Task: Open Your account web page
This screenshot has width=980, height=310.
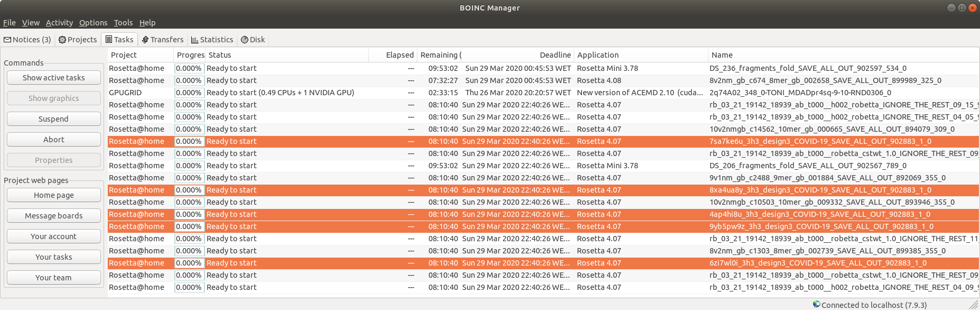Action: coord(54,236)
